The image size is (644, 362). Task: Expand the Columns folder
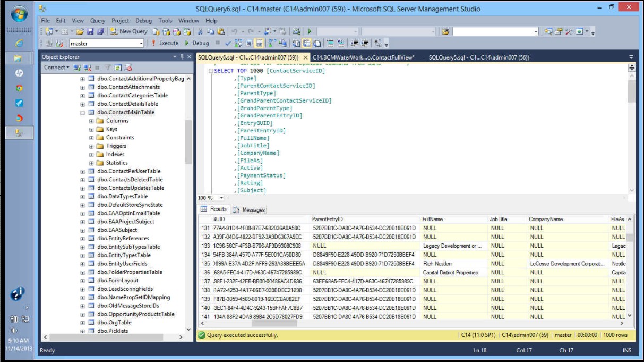[91, 121]
